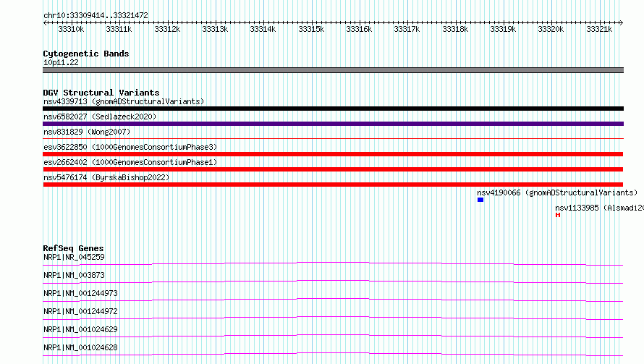
Task: Click the 33319k ruler tick label
Action: pos(503,29)
